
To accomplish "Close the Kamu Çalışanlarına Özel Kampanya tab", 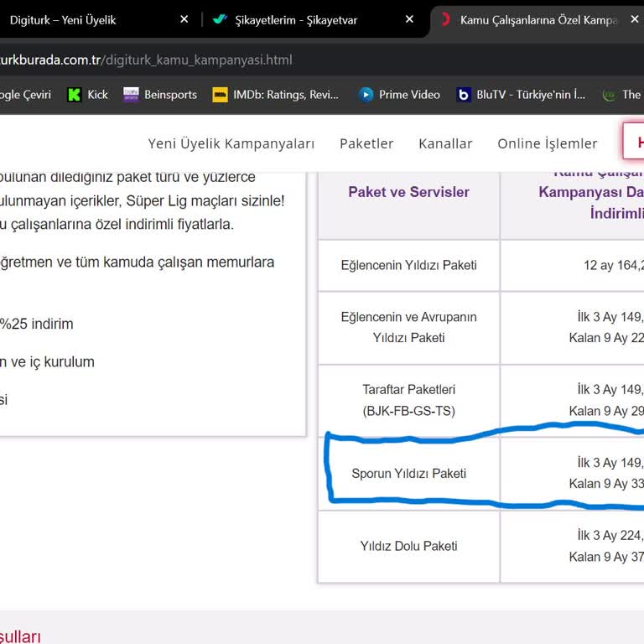I will tap(634, 19).
